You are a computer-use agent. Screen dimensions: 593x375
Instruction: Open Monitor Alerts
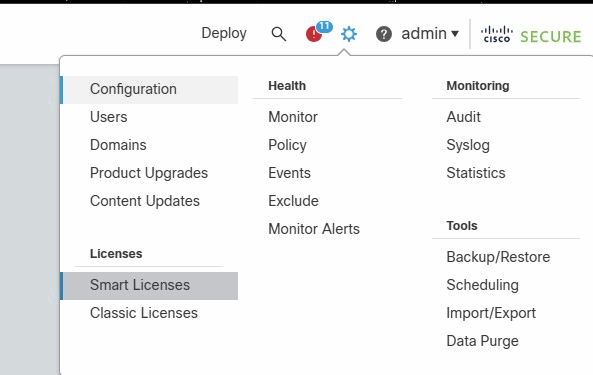click(314, 229)
